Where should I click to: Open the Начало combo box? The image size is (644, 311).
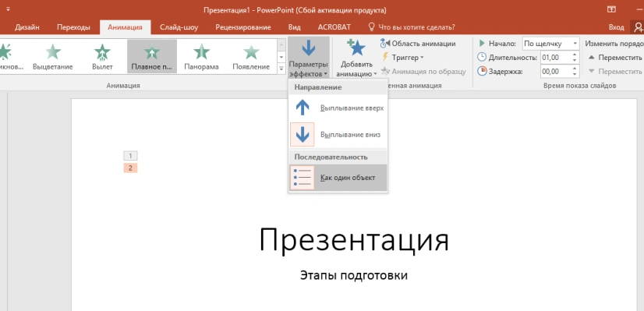pos(550,44)
